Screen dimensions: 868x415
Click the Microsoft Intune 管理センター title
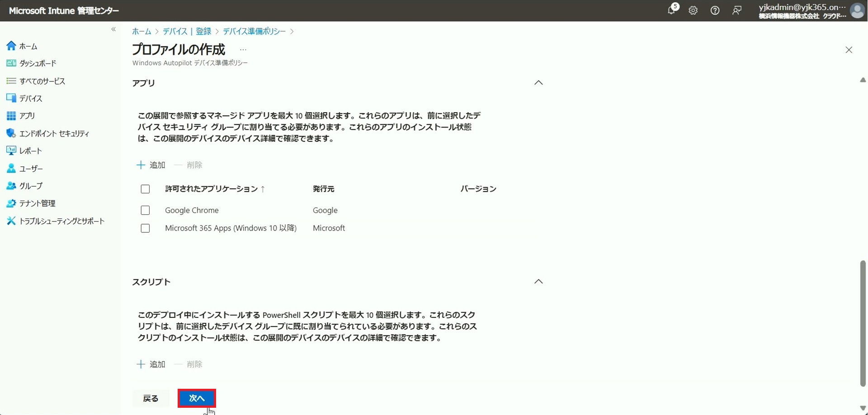[x=64, y=10]
